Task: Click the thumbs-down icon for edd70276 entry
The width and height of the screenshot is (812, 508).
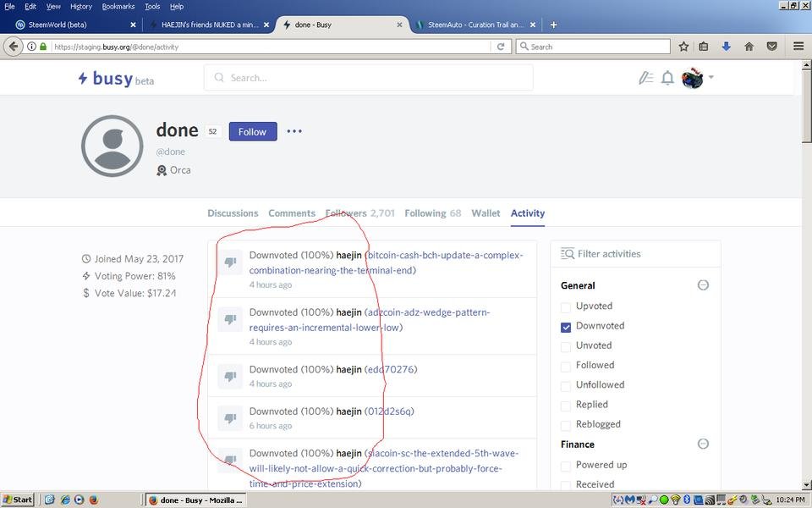Action: pos(230,376)
